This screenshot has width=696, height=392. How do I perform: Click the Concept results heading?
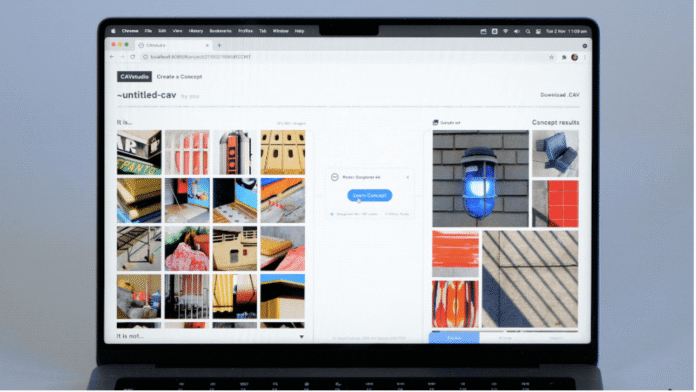[x=555, y=123]
